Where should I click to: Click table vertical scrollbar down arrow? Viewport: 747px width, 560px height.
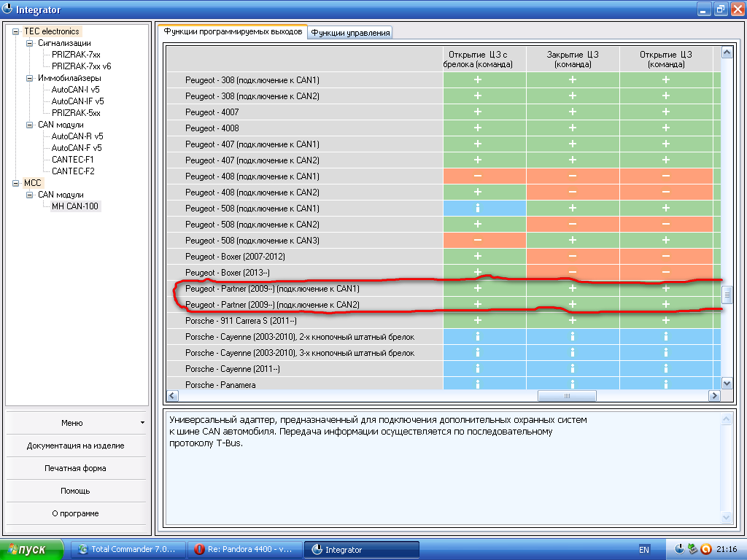coord(727,384)
